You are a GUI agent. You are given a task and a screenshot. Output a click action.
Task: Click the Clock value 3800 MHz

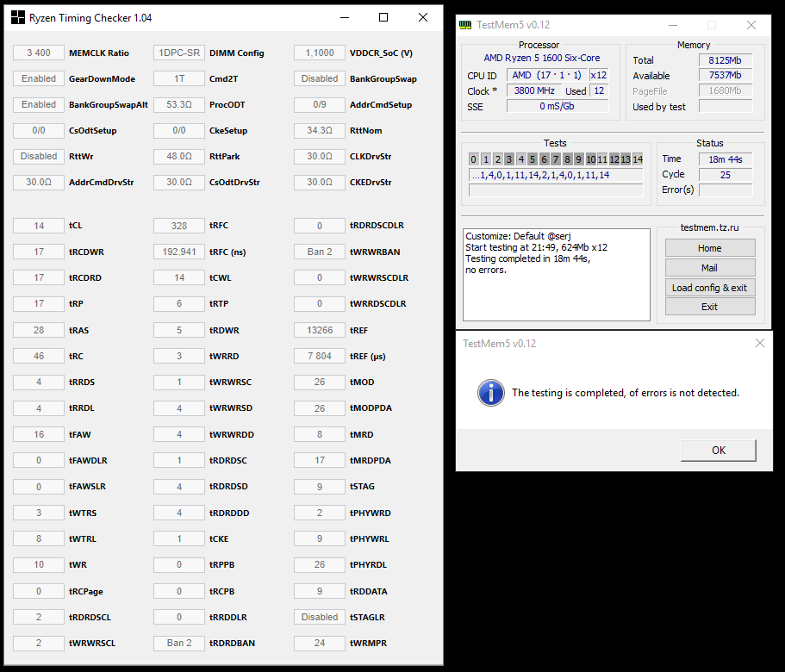pyautogui.click(x=534, y=90)
